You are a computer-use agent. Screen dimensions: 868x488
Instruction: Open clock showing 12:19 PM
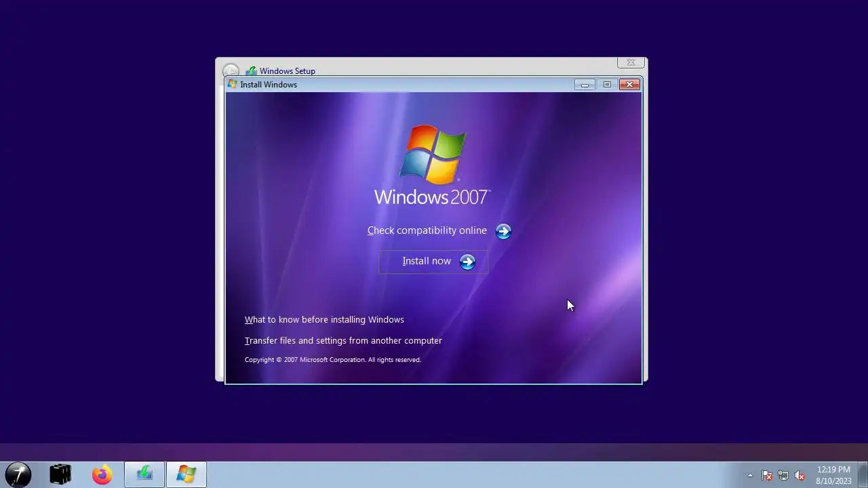[833, 475]
